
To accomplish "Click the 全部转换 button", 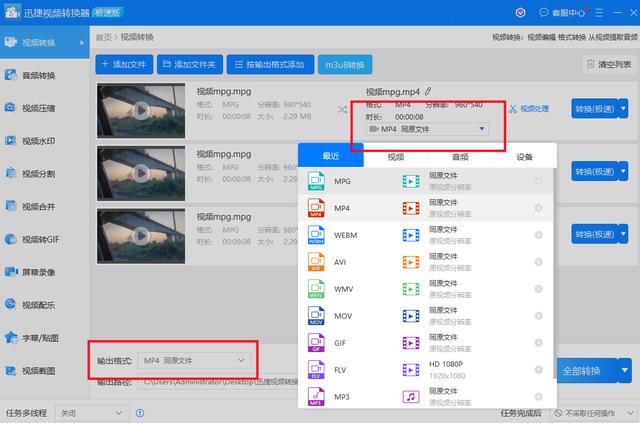I will pos(587,370).
